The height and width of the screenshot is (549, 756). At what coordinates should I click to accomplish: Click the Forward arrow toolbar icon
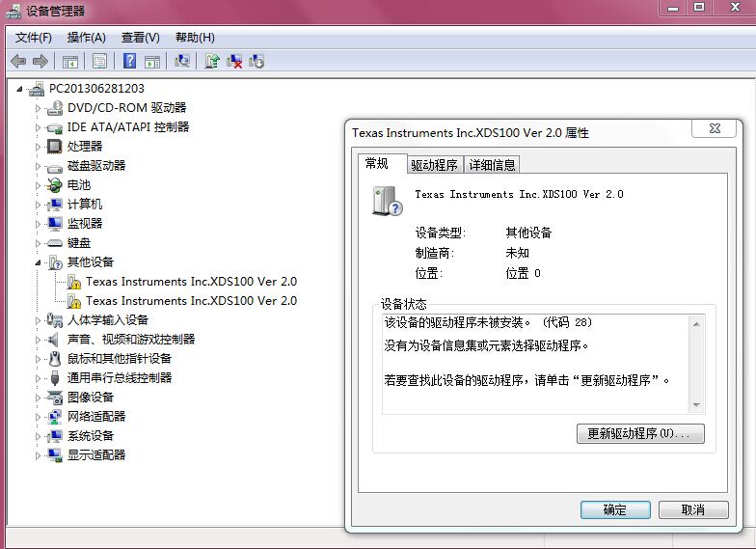(40, 62)
